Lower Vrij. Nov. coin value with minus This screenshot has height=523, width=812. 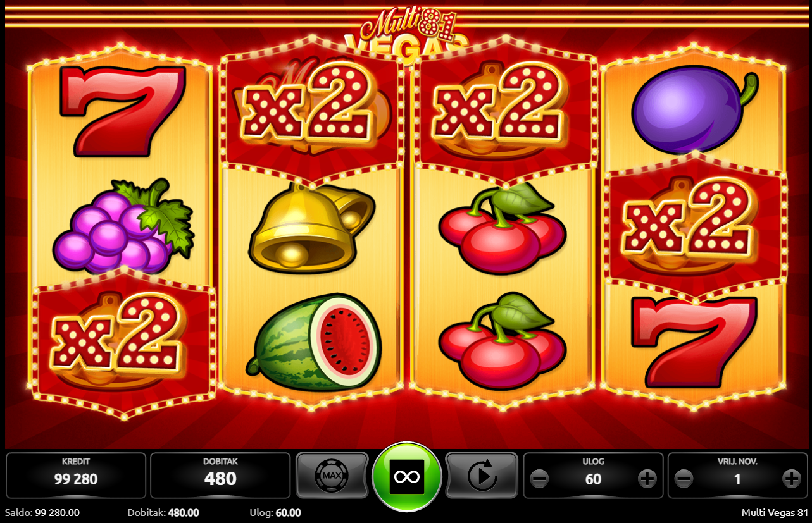(x=684, y=479)
